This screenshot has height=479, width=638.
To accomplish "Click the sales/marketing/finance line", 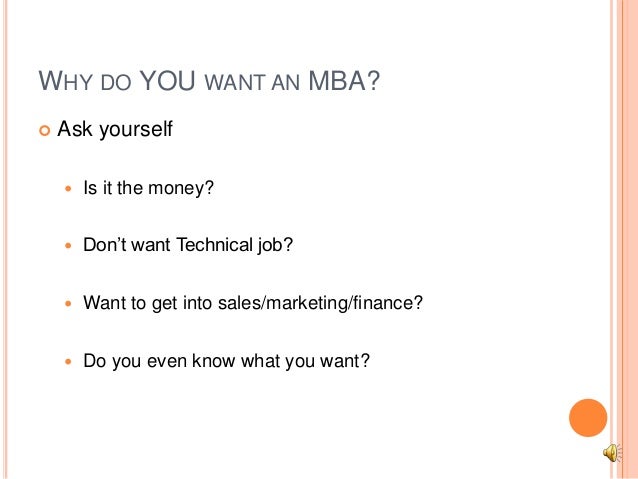I will coord(253,303).
